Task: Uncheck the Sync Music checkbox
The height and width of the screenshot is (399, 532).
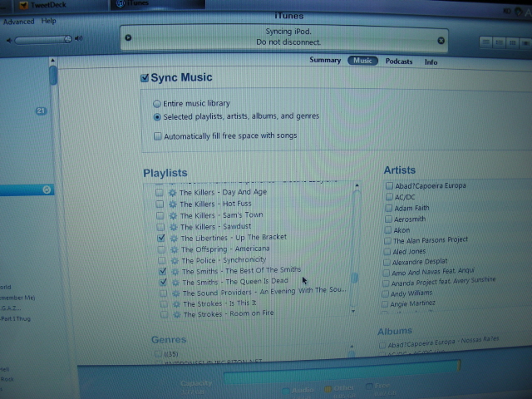Action: 145,78
